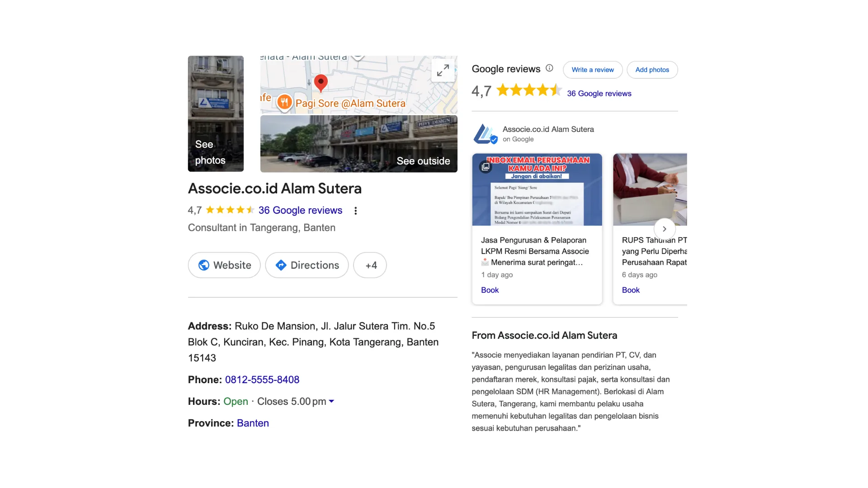Open Website button
Viewport: 868px width, 488px height.
click(224, 265)
